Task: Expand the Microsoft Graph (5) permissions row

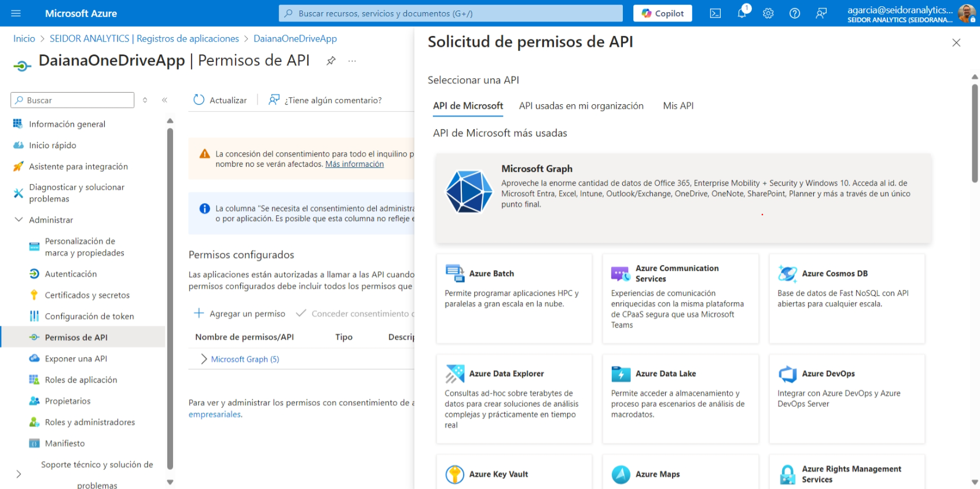Action: coord(204,359)
